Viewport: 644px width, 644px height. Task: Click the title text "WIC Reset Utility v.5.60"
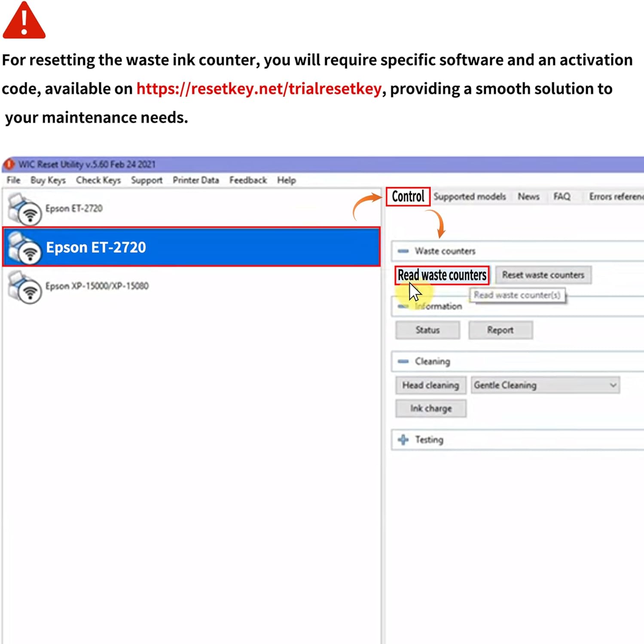tap(64, 164)
